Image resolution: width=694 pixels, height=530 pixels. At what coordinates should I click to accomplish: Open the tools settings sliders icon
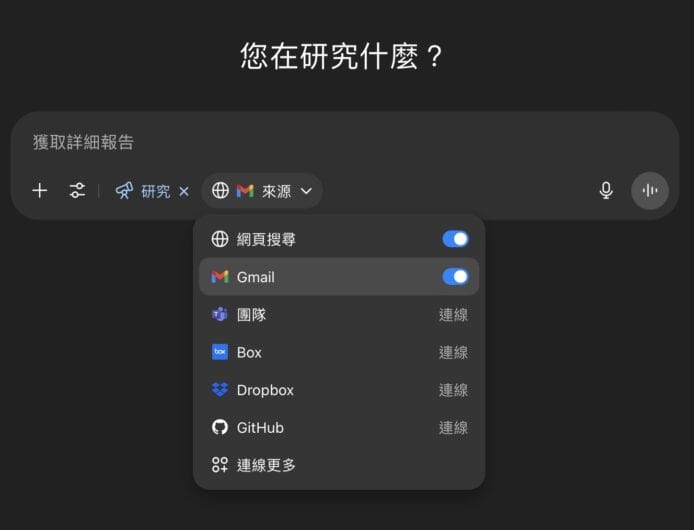point(77,190)
